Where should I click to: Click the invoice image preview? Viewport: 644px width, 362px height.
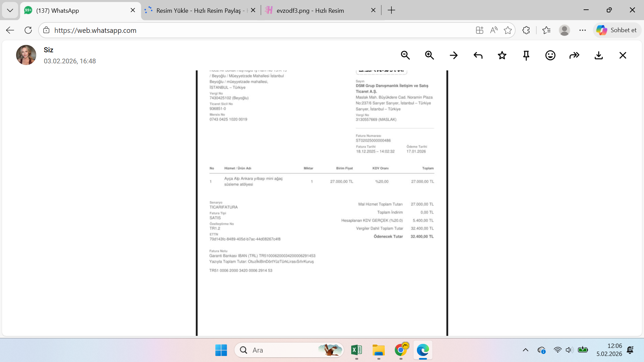(x=322, y=203)
